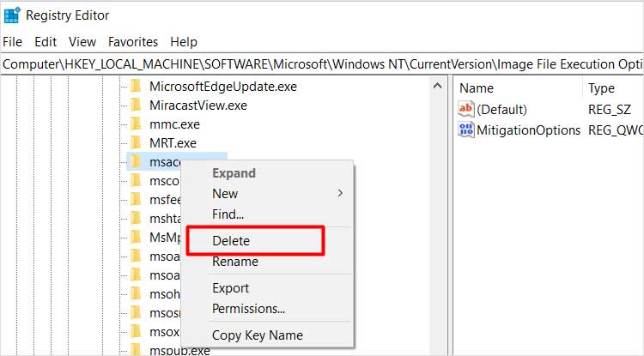Image resolution: width=644 pixels, height=356 pixels.
Task: Click the mmc.exe folder icon
Action: 136,124
